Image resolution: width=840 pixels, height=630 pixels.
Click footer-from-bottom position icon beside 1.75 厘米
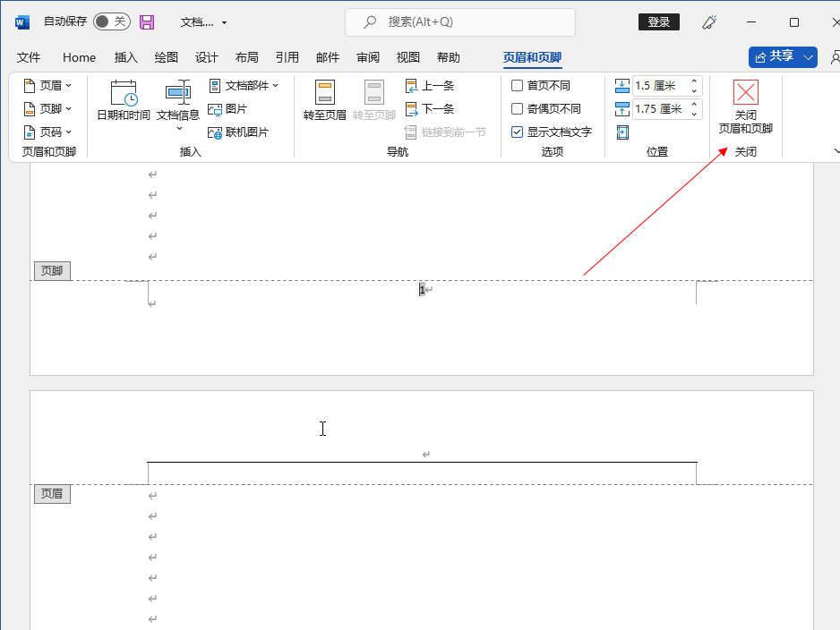[x=622, y=109]
